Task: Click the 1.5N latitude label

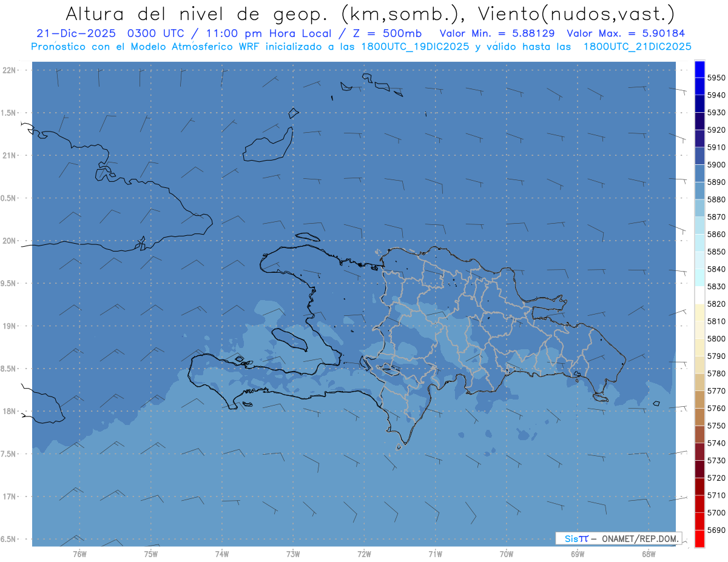Action: (9, 113)
